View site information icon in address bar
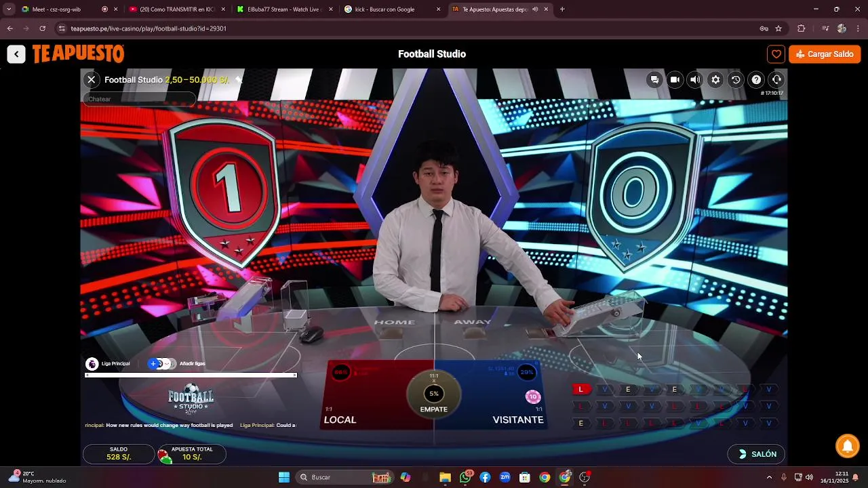The height and width of the screenshot is (488, 868). tap(62, 28)
